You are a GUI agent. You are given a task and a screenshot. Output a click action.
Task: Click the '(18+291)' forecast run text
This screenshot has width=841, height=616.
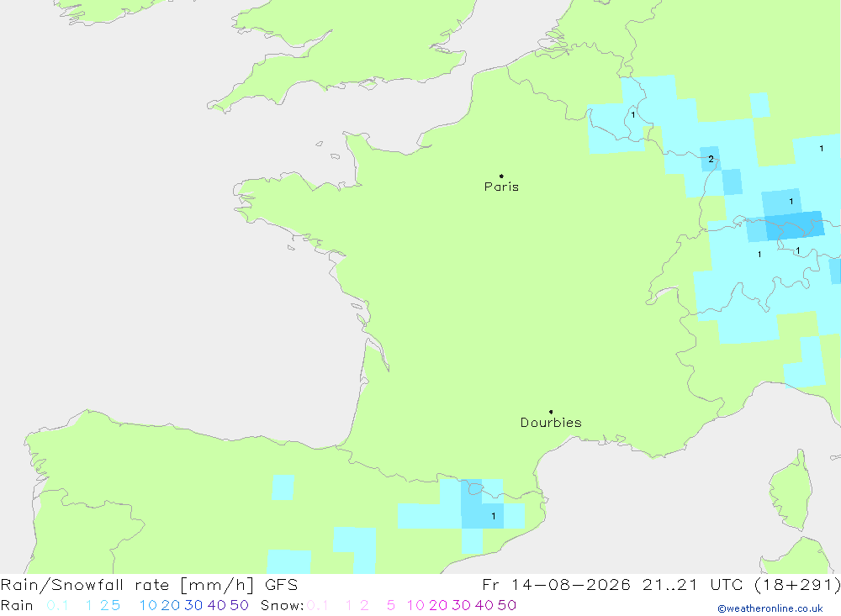(x=797, y=584)
